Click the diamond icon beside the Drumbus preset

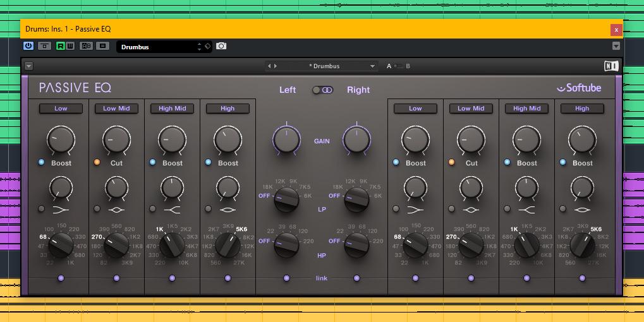click(x=208, y=46)
